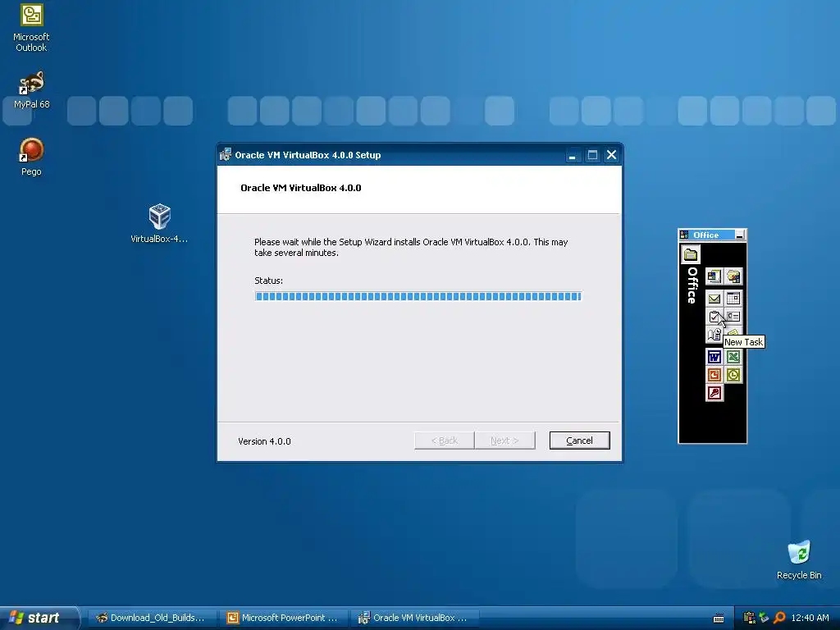840x630 pixels.
Task: Launch Microsoft Access key icon
Action: [714, 393]
